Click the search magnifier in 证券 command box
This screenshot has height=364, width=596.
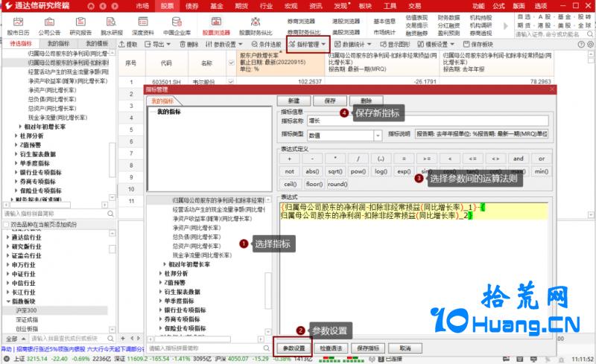(x=590, y=34)
